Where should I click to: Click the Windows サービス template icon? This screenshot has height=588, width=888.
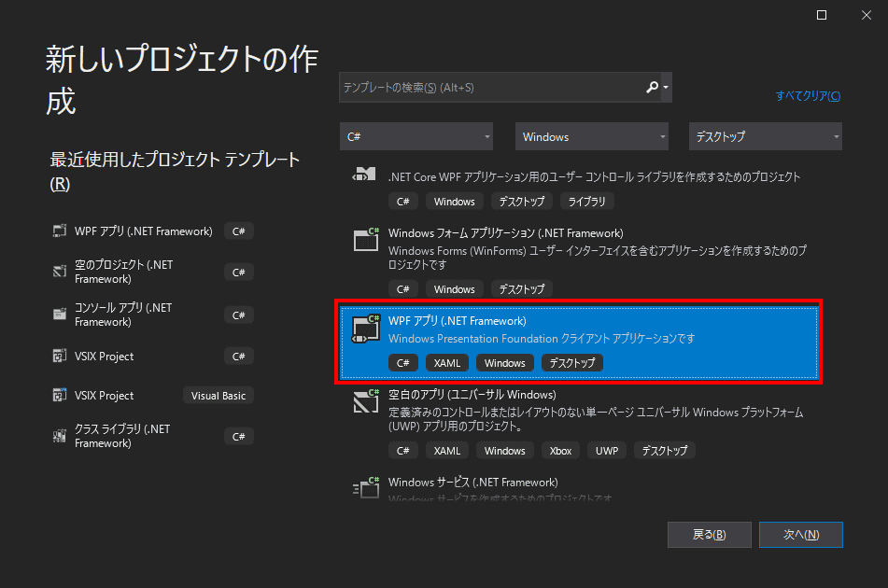pyautogui.click(x=366, y=488)
